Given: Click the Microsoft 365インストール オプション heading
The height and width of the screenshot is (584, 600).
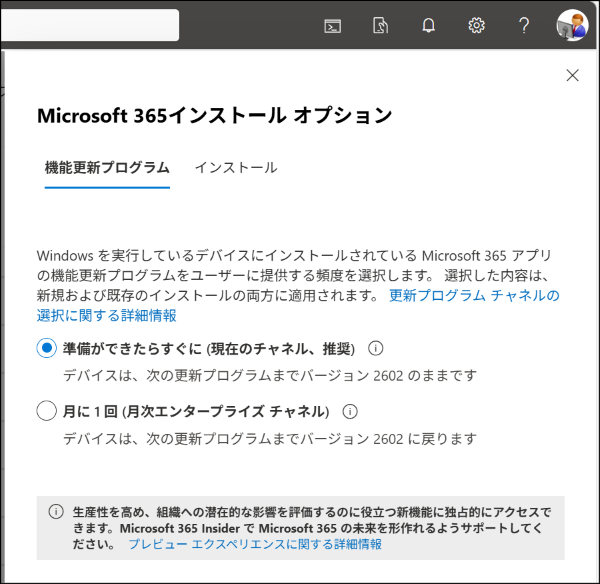Looking at the screenshot, I should point(214,115).
